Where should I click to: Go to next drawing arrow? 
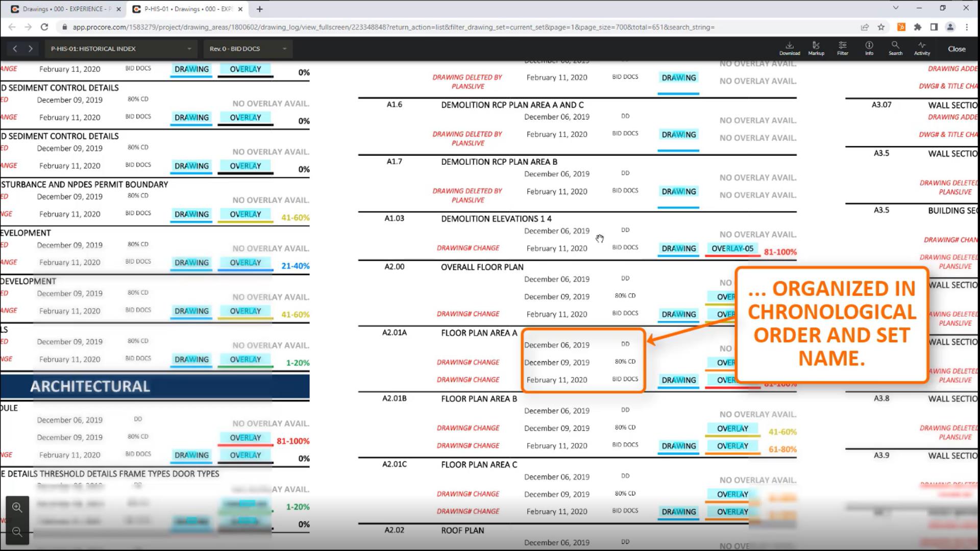(x=31, y=48)
